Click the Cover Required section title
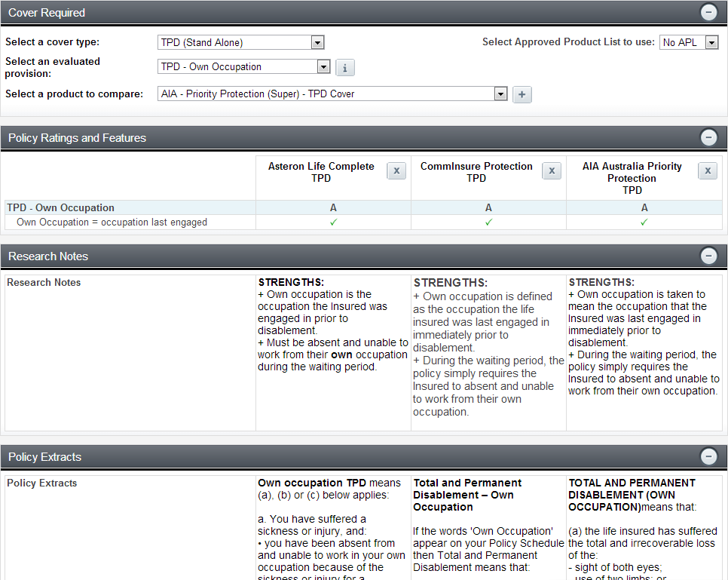The height and width of the screenshot is (580, 728). click(47, 13)
